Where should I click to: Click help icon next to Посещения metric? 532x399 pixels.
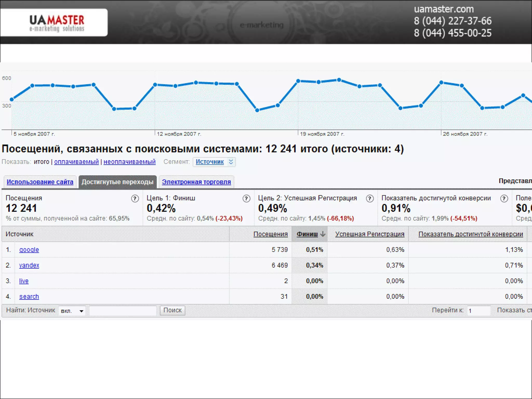click(135, 199)
